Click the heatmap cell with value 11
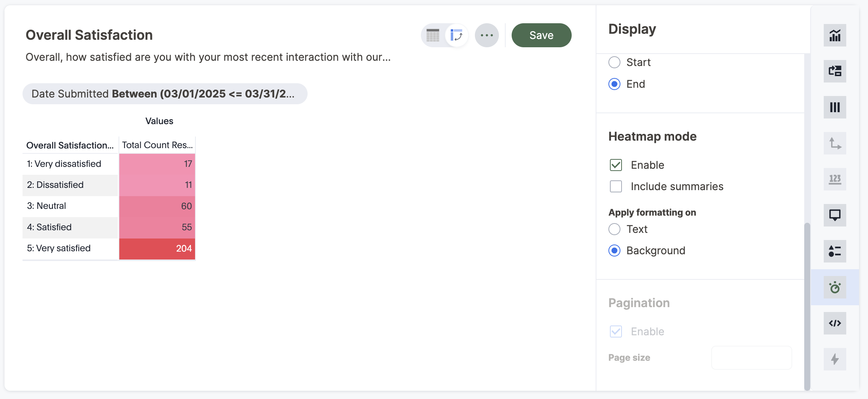868x399 pixels. pos(157,185)
